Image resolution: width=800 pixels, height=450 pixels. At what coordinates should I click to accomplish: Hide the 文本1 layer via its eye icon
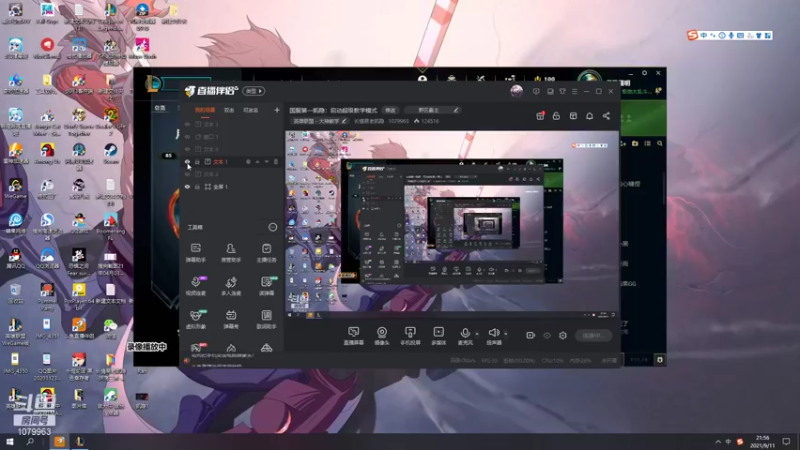[x=187, y=162]
